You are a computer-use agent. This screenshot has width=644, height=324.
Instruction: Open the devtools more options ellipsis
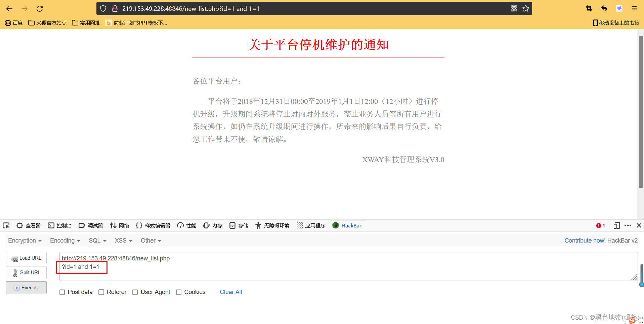tap(628, 225)
